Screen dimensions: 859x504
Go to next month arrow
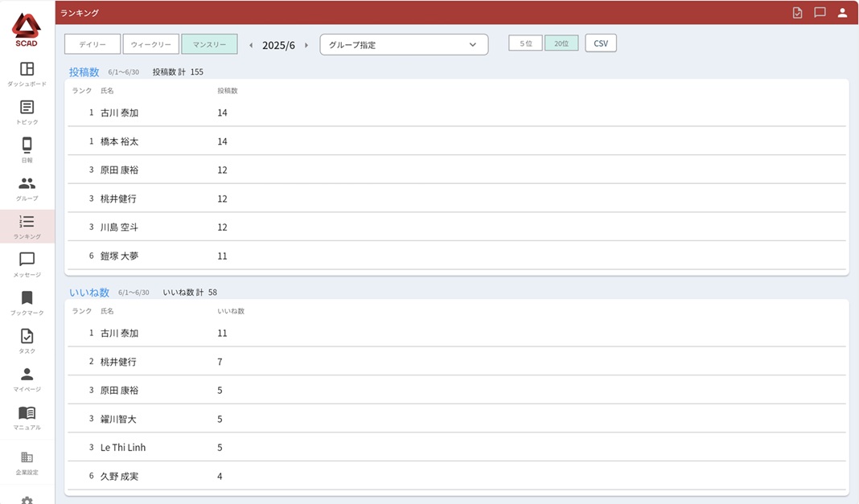pyautogui.click(x=306, y=46)
